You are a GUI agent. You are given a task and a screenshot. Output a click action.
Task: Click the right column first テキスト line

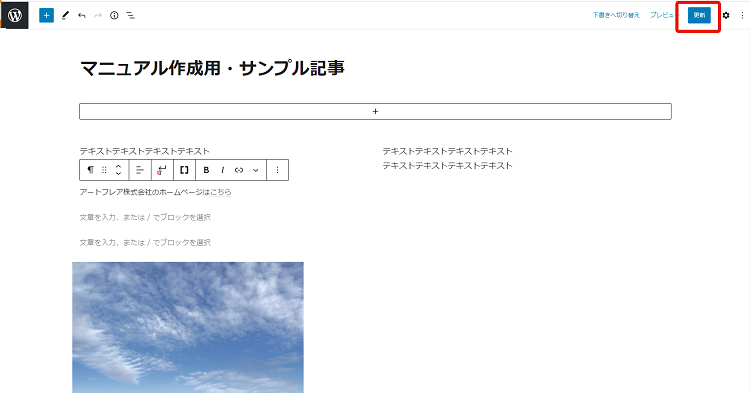coord(447,151)
